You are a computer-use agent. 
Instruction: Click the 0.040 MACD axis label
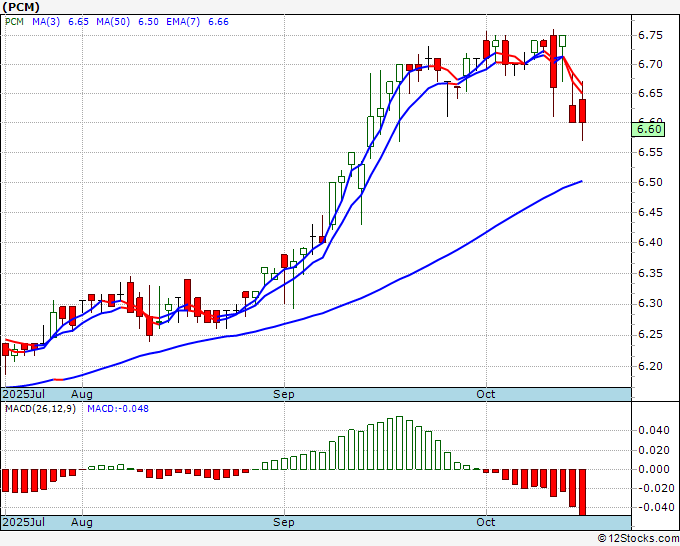[654, 430]
